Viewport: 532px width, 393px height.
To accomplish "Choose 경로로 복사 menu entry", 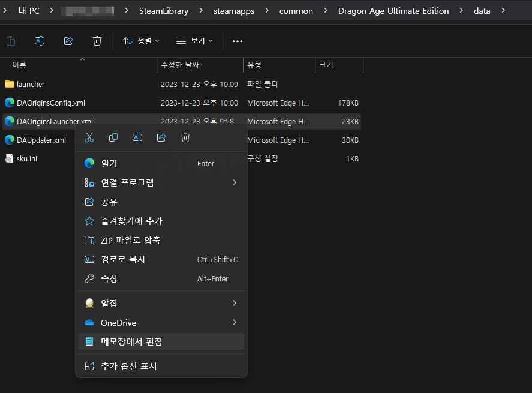I will [x=161, y=259].
